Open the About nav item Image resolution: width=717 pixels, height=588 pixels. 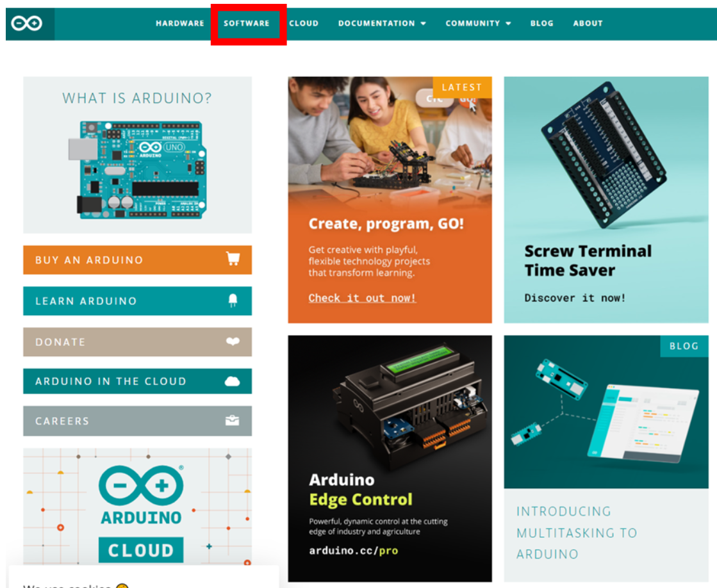(x=588, y=23)
